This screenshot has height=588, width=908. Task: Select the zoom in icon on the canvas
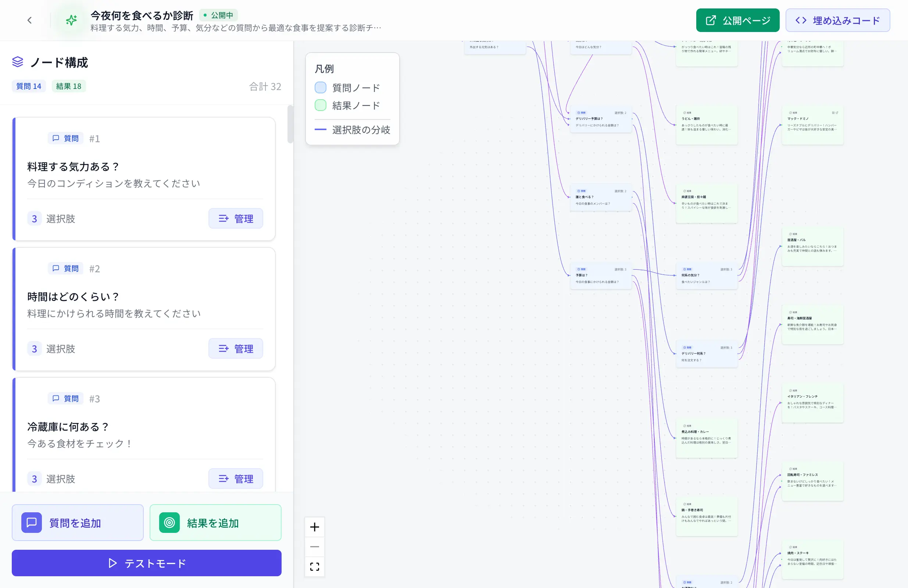pos(314,527)
